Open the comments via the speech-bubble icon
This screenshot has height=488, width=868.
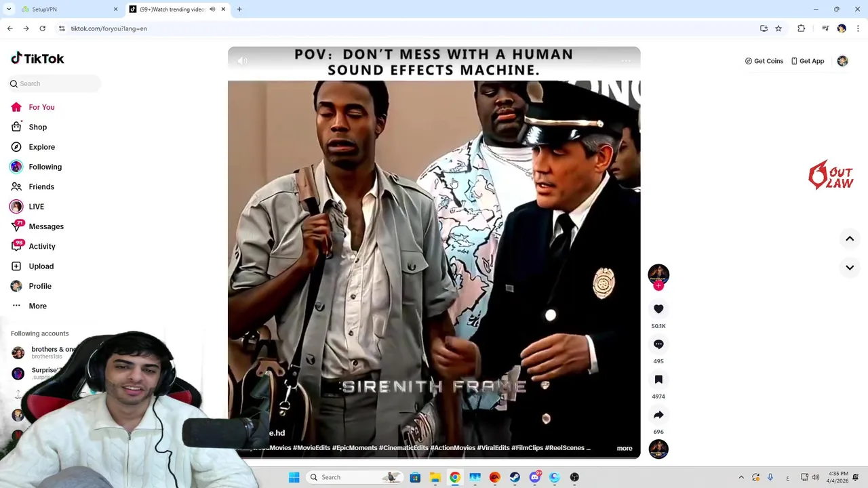658,344
